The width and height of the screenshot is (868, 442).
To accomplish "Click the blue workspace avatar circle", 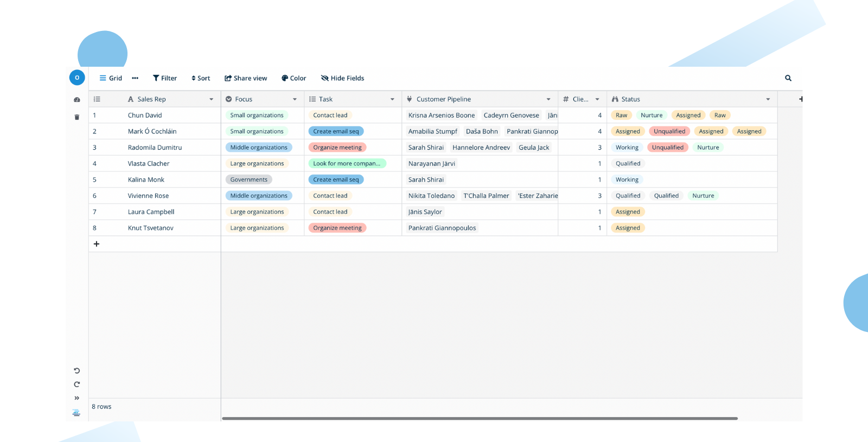I will (77, 78).
